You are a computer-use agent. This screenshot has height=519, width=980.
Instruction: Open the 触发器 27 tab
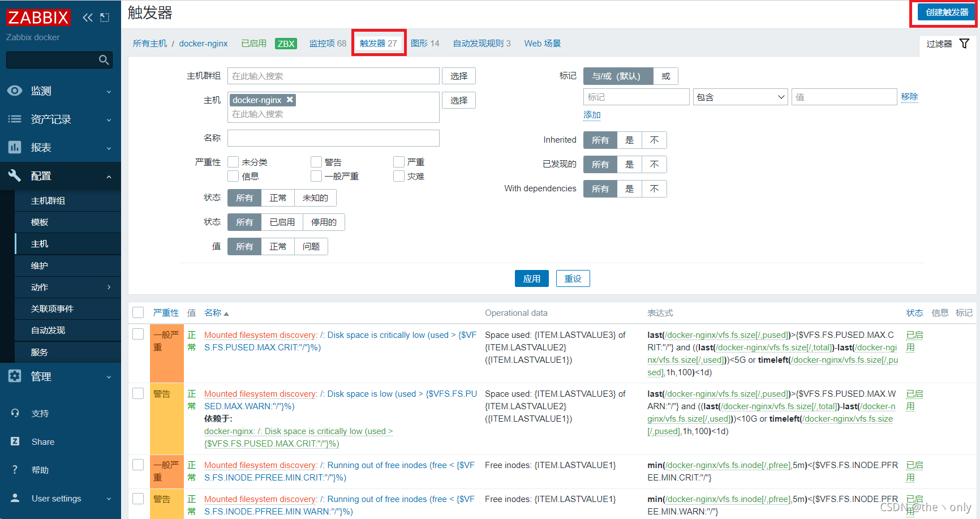pos(379,43)
